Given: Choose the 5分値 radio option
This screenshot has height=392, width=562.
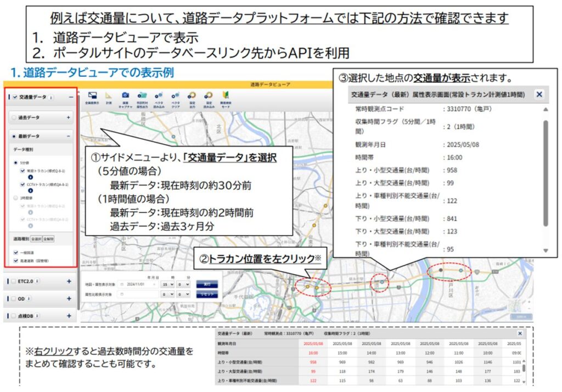Looking at the screenshot, I should click(15, 163).
